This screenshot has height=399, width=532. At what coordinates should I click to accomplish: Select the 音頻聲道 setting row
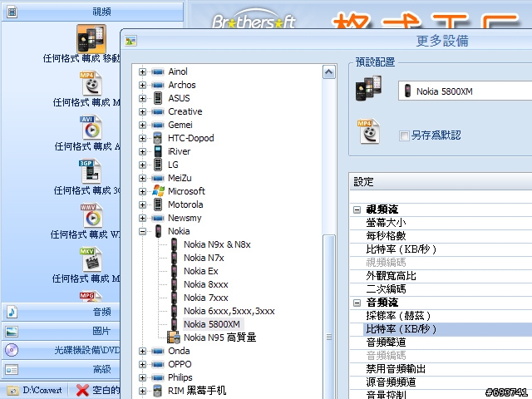click(x=441, y=342)
